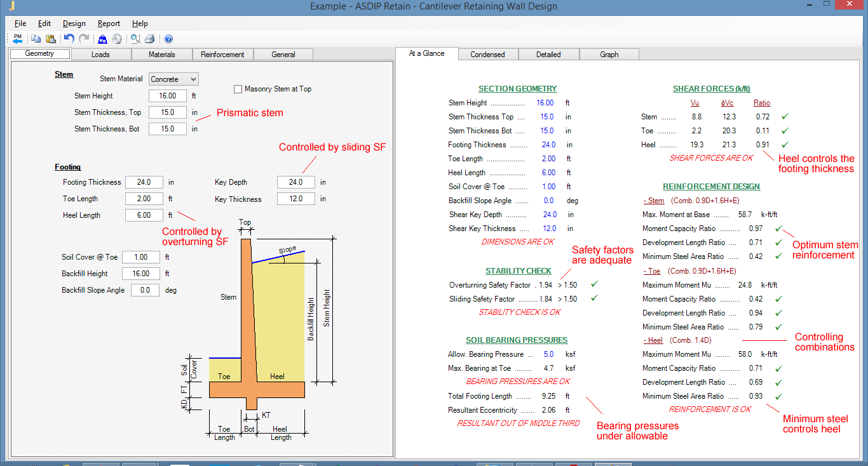This screenshot has height=466, width=868.
Task: Click the Footing Thickness input field
Action: click(144, 182)
